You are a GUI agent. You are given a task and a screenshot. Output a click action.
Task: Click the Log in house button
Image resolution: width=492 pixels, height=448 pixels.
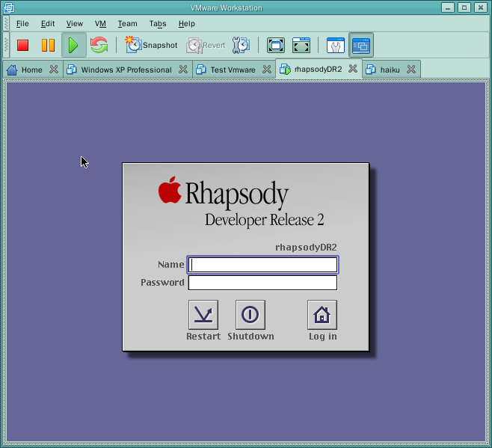click(x=322, y=315)
